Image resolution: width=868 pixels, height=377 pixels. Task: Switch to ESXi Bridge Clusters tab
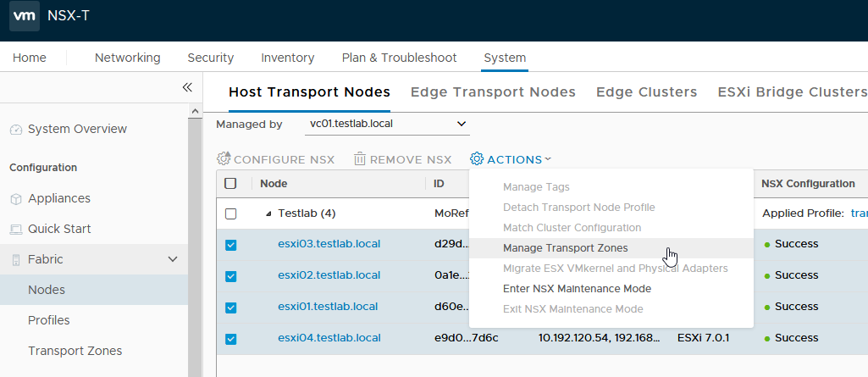(x=792, y=91)
